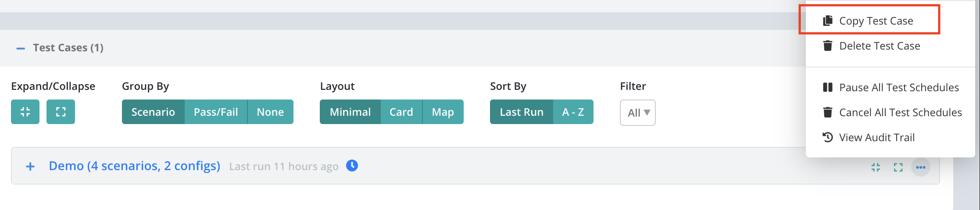Click the small collapse icon in Demo row
The height and width of the screenshot is (210, 980).
pos(876,167)
